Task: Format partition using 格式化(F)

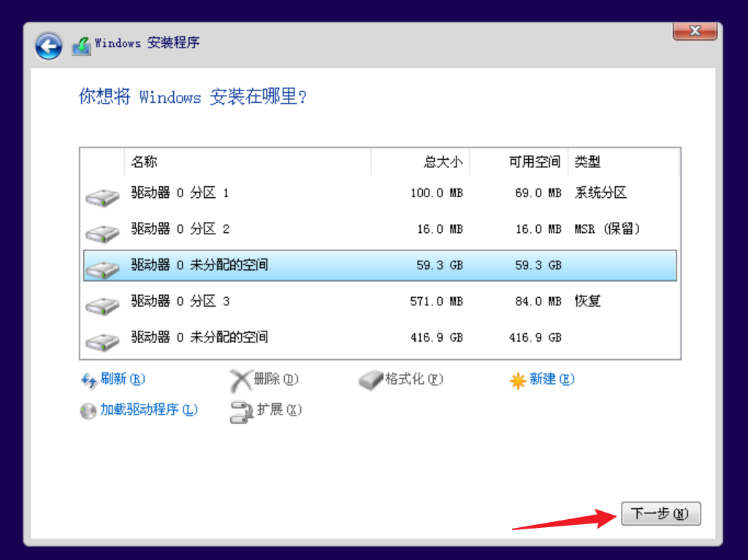Action: (x=414, y=379)
